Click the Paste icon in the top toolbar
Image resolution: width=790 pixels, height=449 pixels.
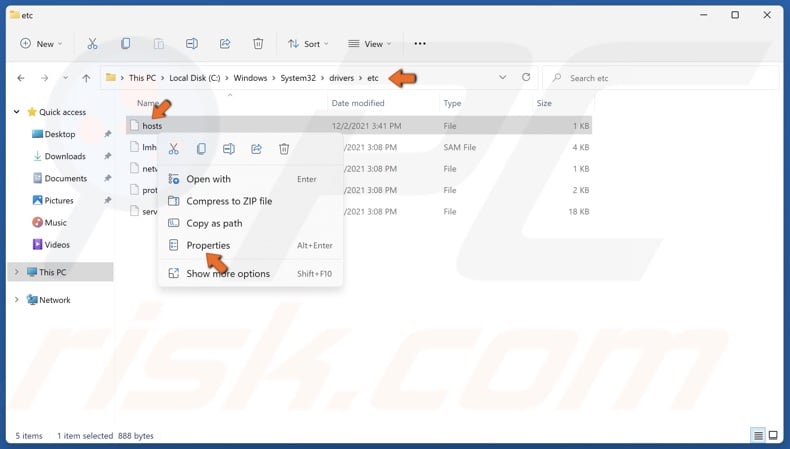tap(159, 44)
